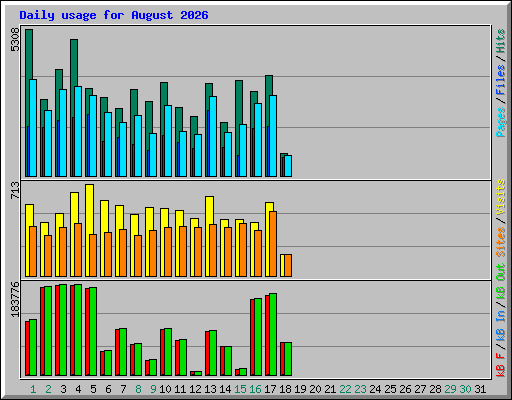This screenshot has height=400, width=512.
Task: Click day 7 on the x-axis
Action: (123, 389)
